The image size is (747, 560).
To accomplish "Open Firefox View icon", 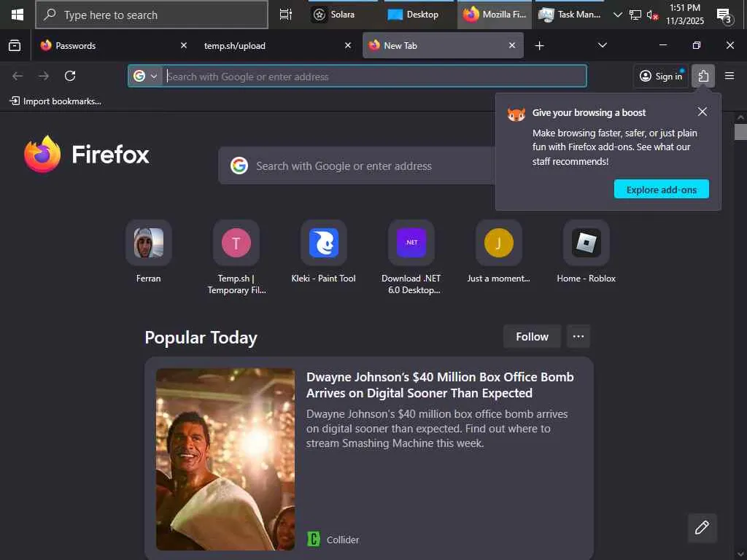I will pos(15,45).
